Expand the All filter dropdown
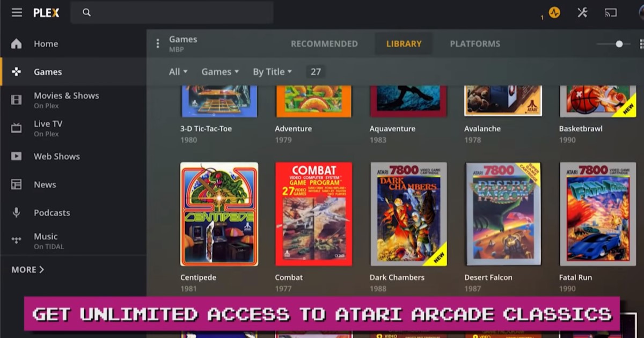The width and height of the screenshot is (644, 338). coord(178,72)
